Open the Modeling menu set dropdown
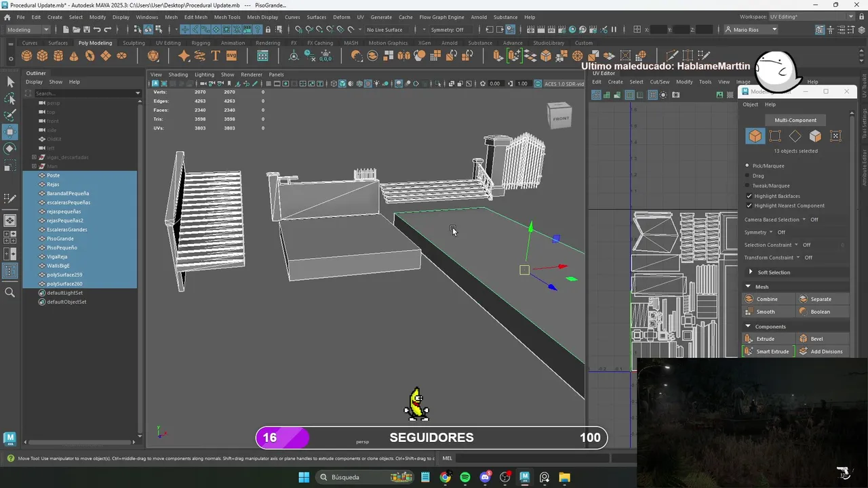Screen dimensions: 868x488 [x=27, y=30]
